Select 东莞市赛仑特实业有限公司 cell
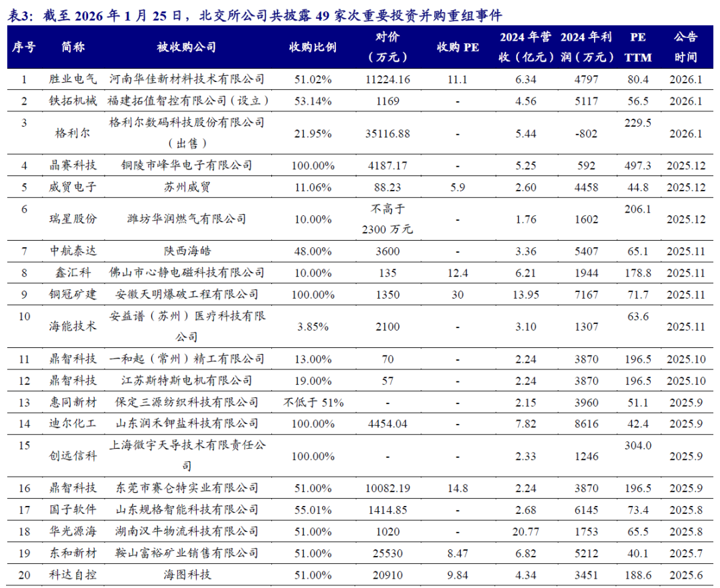This screenshot has width=720, height=588. click(187, 488)
